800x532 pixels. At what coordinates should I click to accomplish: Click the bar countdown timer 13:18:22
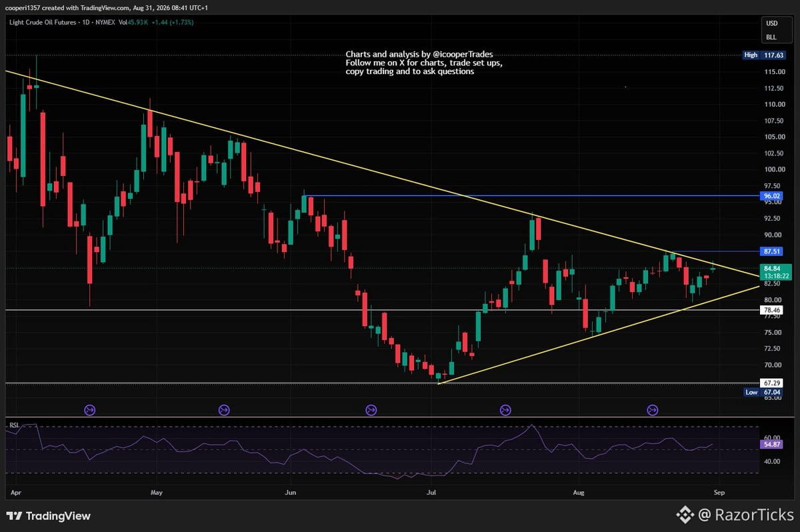[x=777, y=275]
